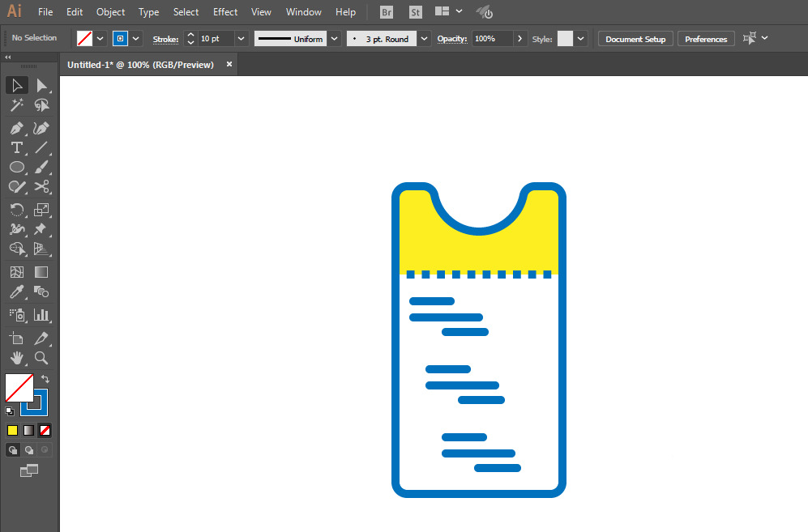Click the Document Setup button

coord(635,39)
